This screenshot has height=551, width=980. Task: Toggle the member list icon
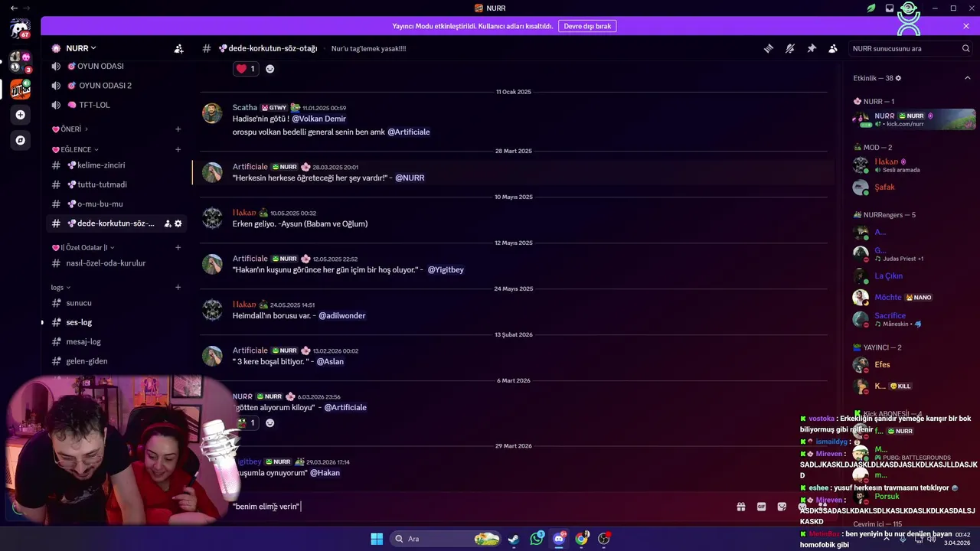(833, 48)
